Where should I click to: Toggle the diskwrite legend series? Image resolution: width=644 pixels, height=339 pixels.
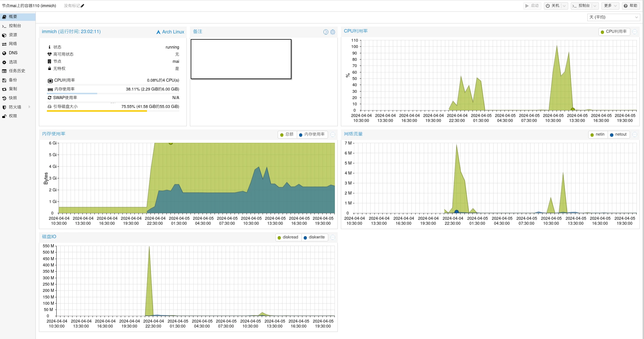(314, 237)
